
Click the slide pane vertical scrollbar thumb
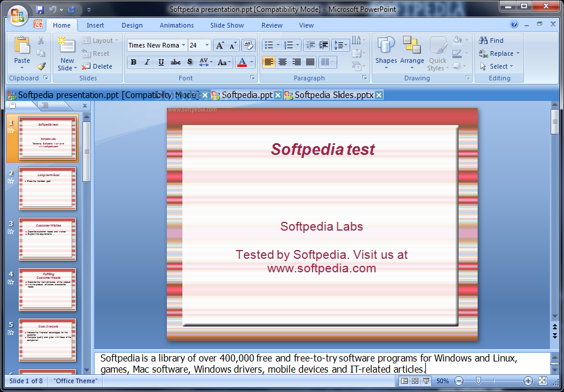555,121
